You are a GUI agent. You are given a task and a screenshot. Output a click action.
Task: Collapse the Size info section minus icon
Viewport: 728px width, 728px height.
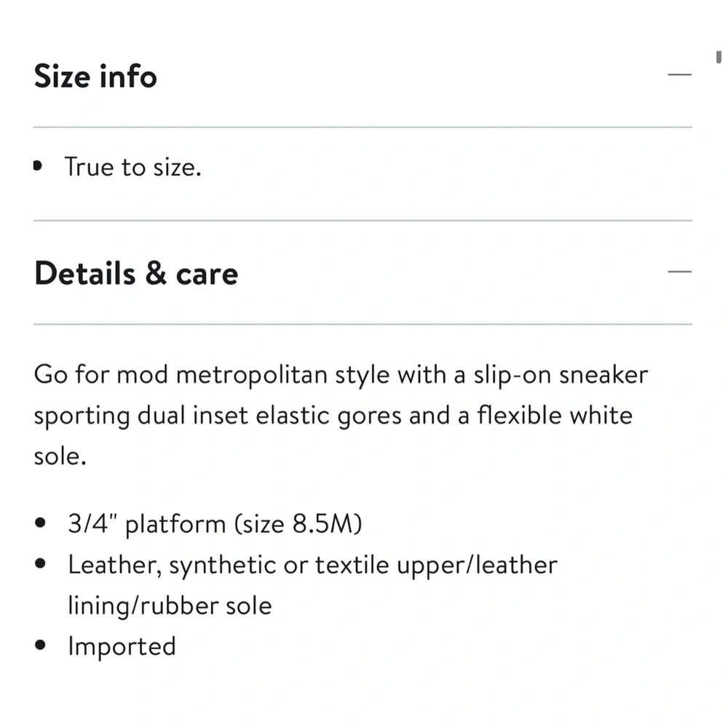[679, 74]
